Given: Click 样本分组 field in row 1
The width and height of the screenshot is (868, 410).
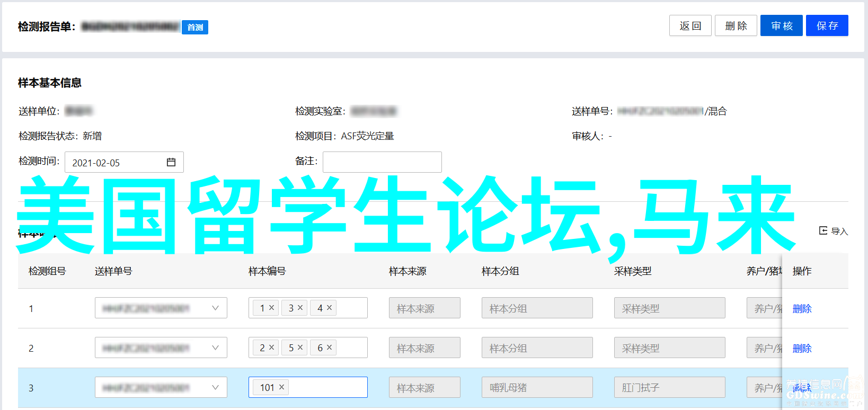Looking at the screenshot, I should [537, 308].
